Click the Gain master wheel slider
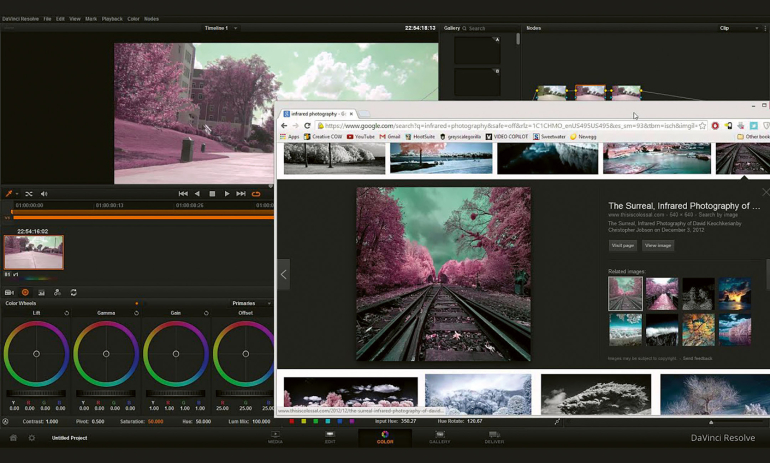The height and width of the screenshot is (463, 770). click(x=176, y=393)
